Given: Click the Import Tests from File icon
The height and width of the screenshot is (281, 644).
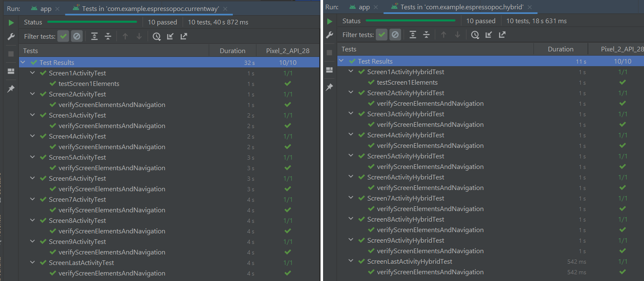Looking at the screenshot, I should (170, 37).
